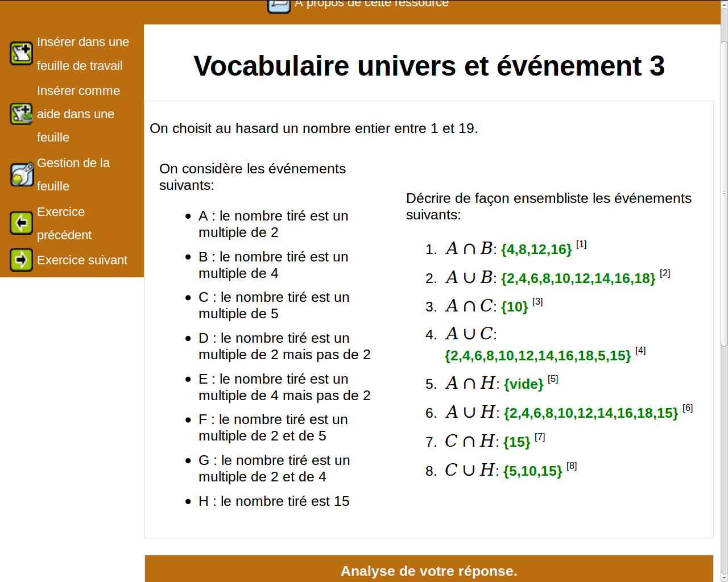Screen dimensions: 728x582
Task: Click the title 'Vocabulaire univers et événement 3'
Action: pyautogui.click(x=429, y=66)
